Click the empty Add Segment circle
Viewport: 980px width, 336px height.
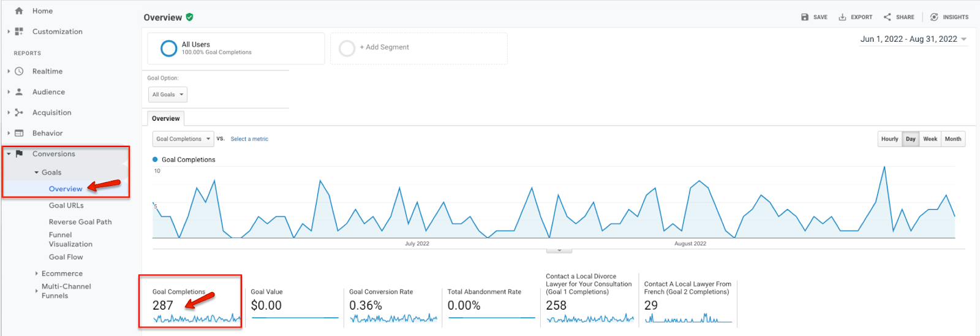tap(347, 48)
